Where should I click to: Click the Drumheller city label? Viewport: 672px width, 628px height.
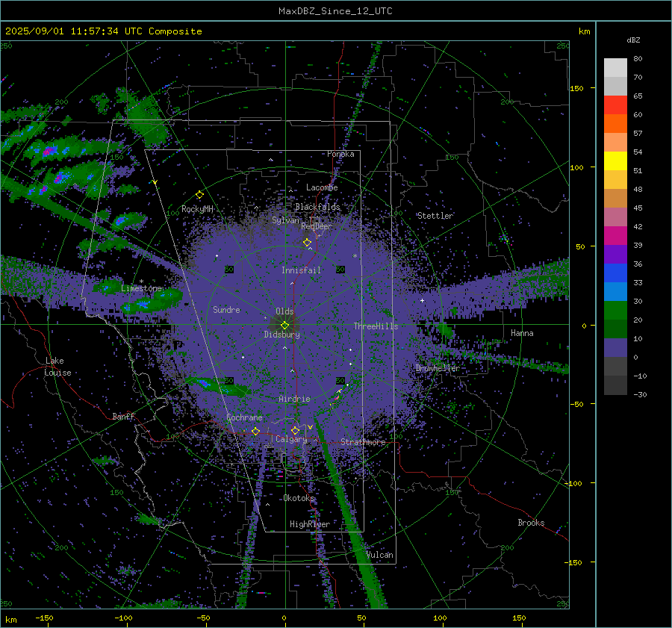click(438, 368)
